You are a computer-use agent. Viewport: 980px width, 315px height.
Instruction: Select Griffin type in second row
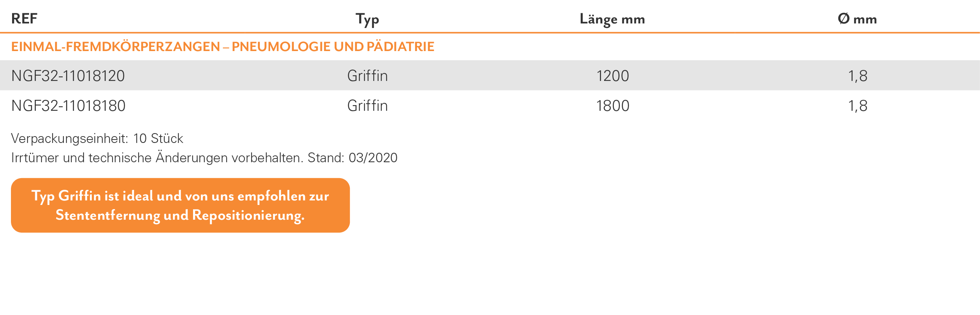point(368,106)
